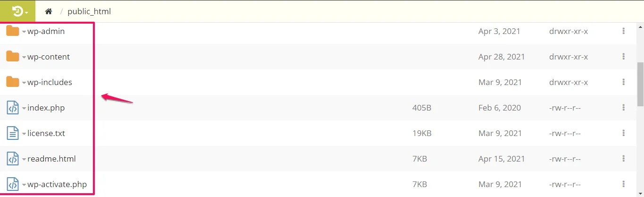Click the wp-admin folder icon

coord(13,31)
